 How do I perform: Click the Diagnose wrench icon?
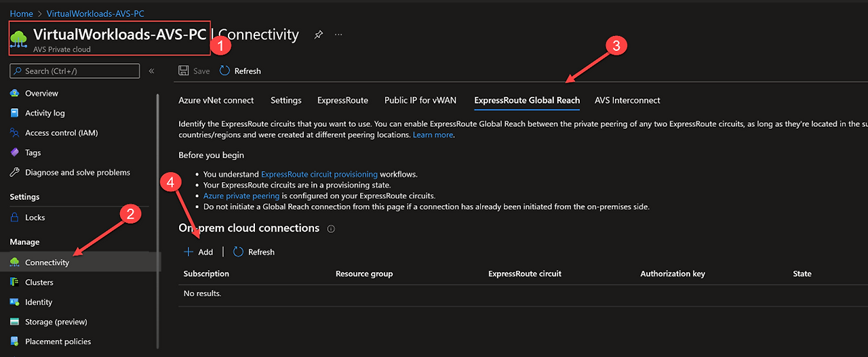click(14, 172)
